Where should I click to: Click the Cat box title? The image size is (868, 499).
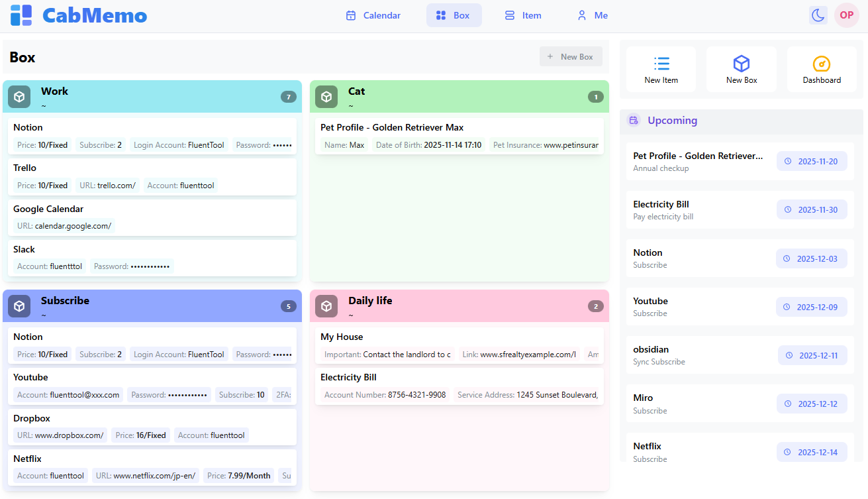[356, 91]
